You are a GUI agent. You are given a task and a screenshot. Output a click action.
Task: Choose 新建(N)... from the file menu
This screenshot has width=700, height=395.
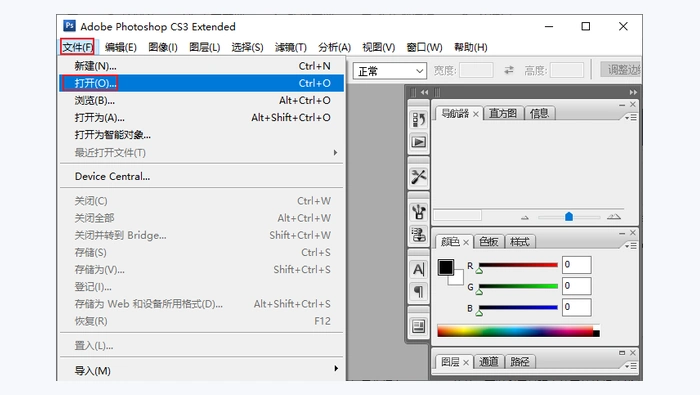coord(201,66)
